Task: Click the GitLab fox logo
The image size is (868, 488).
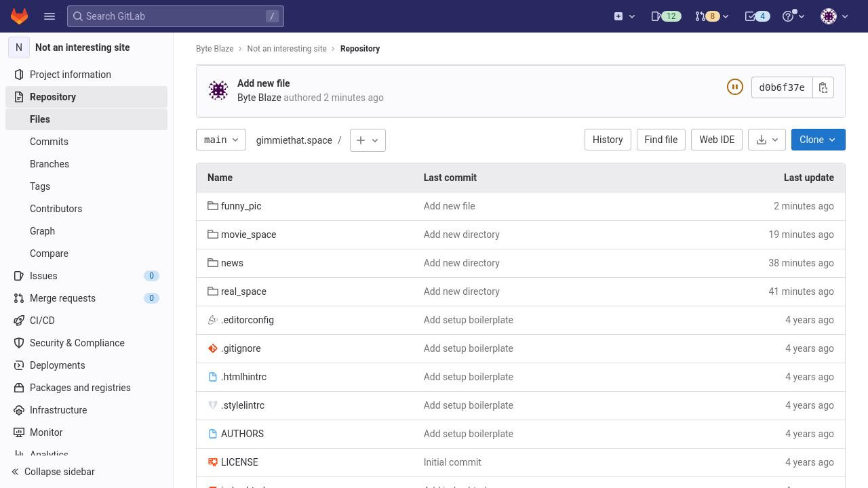Action: (19, 16)
